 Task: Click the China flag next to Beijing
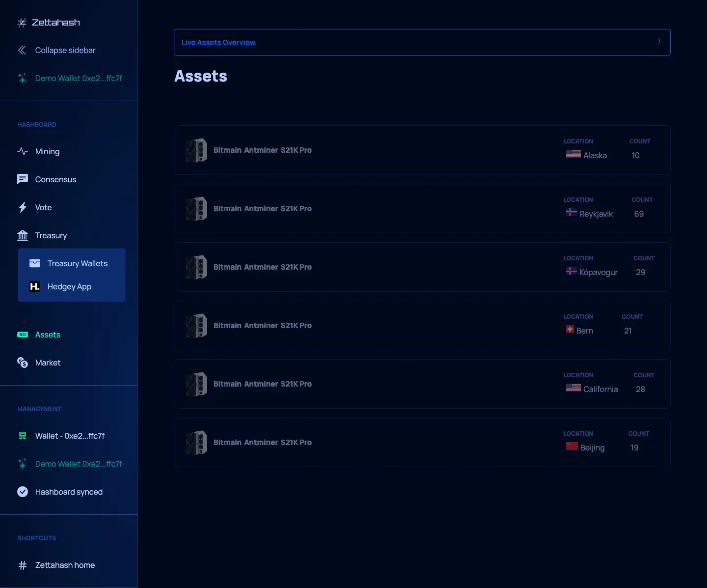[572, 446]
